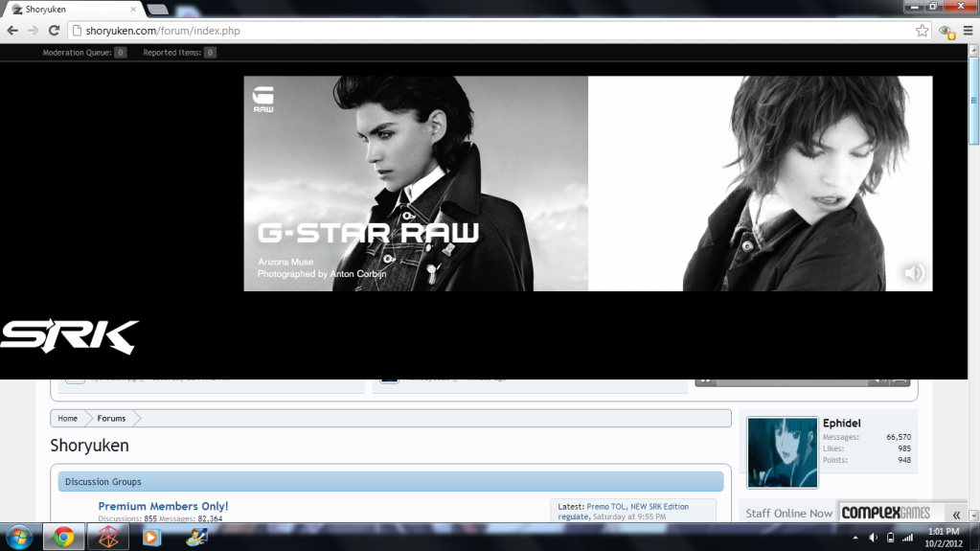Open Chrome from the taskbar

coord(63,538)
